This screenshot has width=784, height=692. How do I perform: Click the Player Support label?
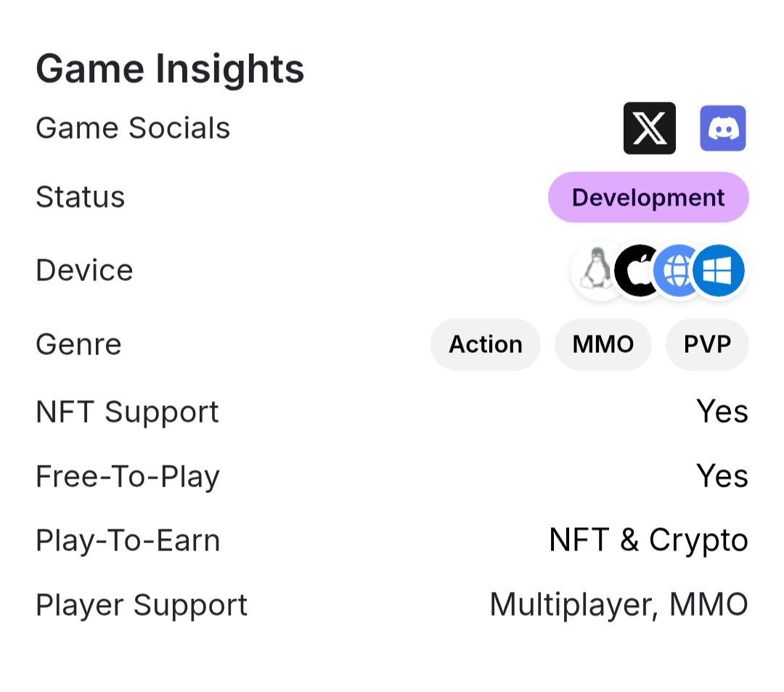(x=142, y=605)
